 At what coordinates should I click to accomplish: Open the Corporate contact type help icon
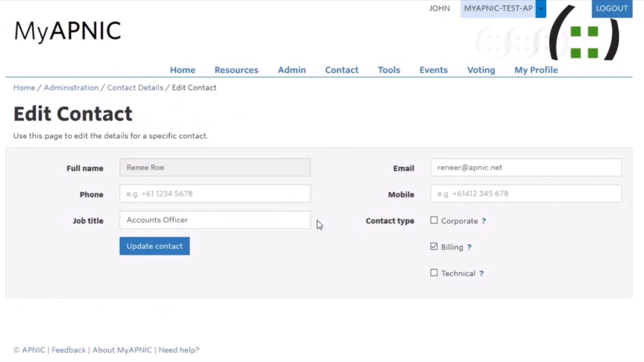484,221
